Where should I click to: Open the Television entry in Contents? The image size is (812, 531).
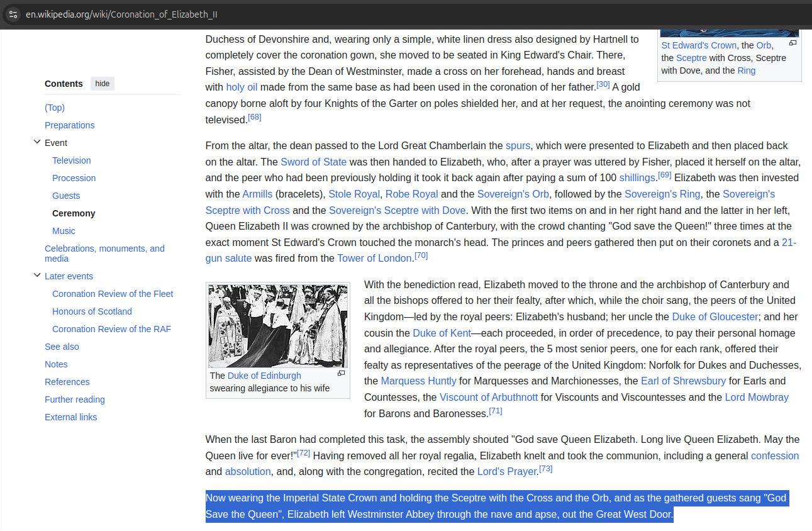[x=71, y=160]
